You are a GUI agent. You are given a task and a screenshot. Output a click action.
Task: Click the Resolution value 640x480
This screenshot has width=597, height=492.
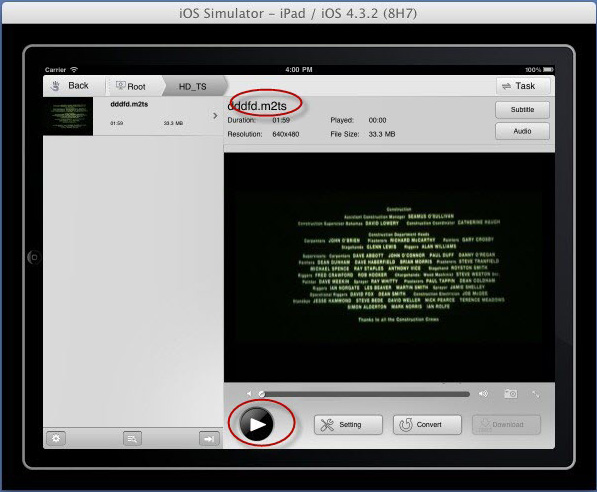tap(286, 134)
